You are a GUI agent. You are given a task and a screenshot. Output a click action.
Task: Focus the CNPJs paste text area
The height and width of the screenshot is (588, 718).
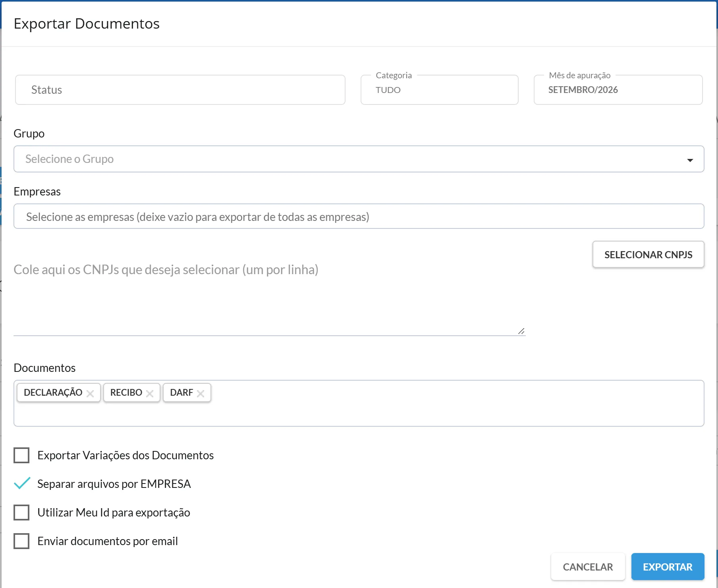click(270, 297)
